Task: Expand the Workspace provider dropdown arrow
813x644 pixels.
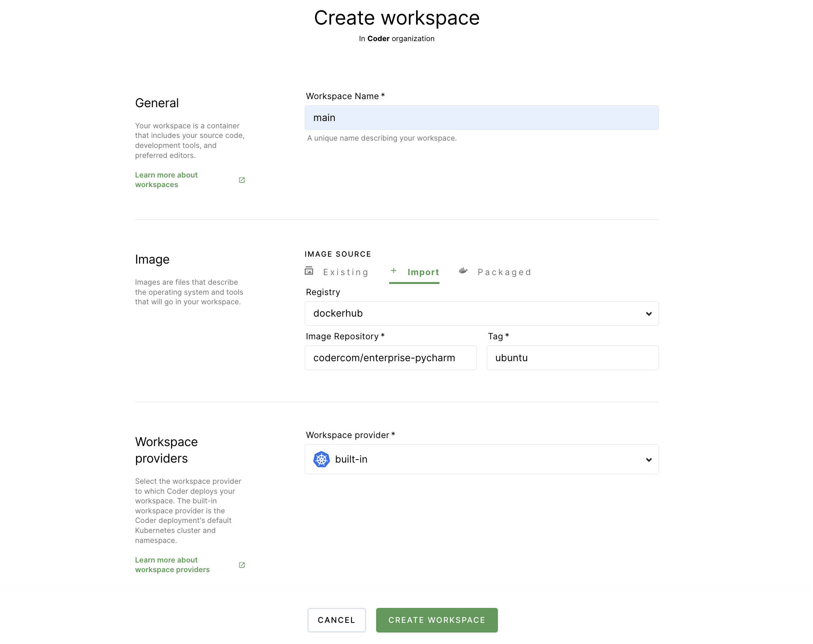Action: click(x=649, y=460)
